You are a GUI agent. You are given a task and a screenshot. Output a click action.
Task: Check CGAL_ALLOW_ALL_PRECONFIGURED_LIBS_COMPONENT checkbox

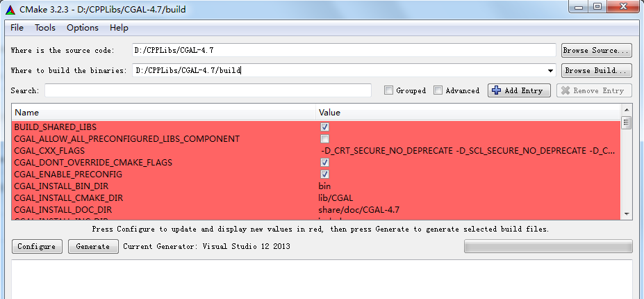tap(325, 138)
